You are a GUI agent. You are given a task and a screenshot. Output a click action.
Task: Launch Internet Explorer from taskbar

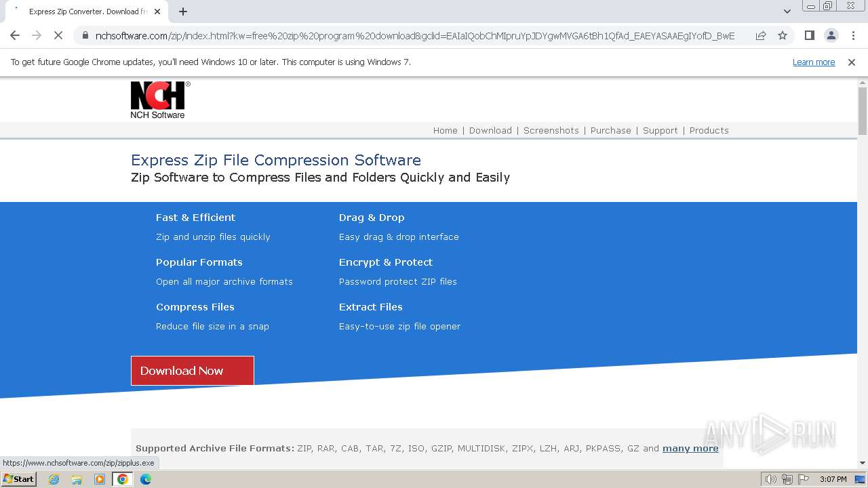(x=54, y=479)
